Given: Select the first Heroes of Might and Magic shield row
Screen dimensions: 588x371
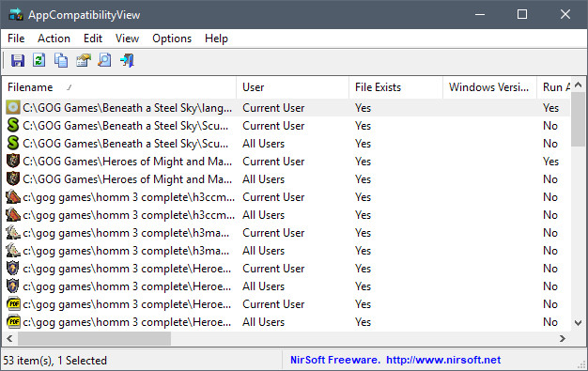Looking at the screenshot, I should pos(287,162).
